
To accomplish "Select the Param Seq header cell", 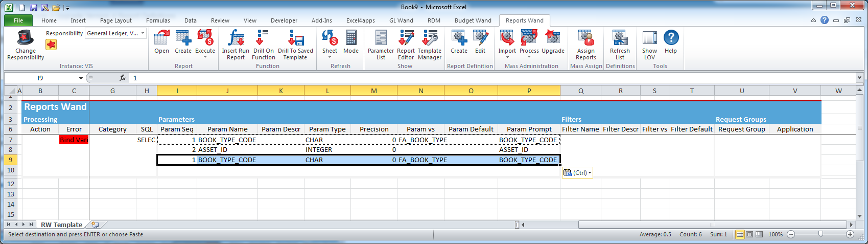I will click(177, 129).
